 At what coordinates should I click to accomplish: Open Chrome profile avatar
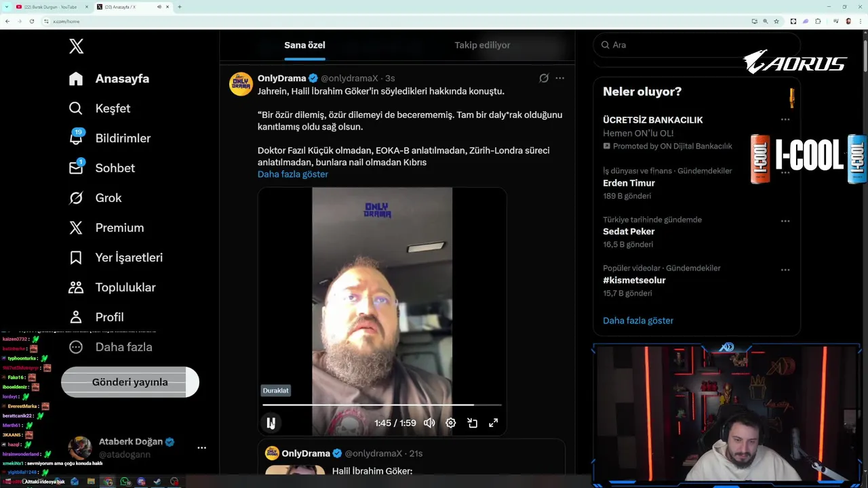coord(848,21)
